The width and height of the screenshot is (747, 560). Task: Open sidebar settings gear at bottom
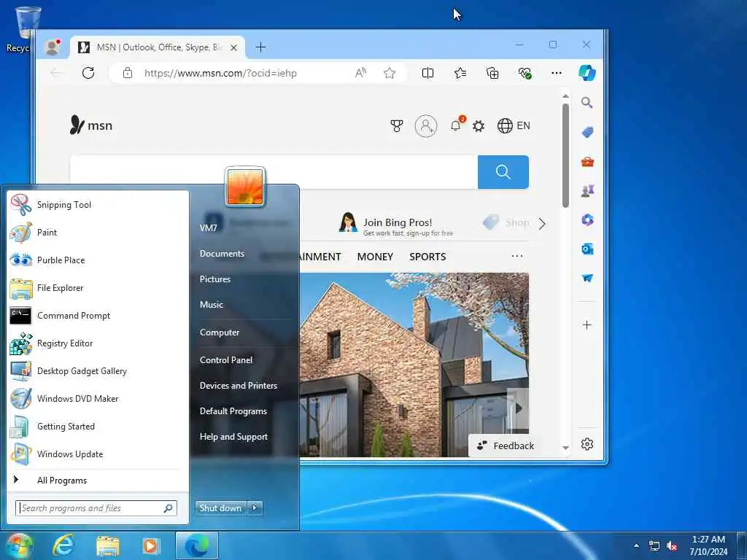(x=587, y=444)
